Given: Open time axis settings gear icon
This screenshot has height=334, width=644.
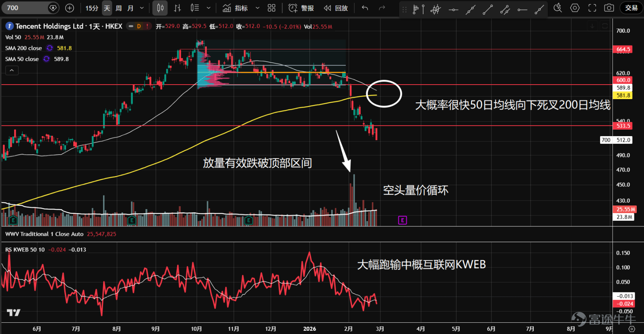Looking at the screenshot, I should 632,329.
